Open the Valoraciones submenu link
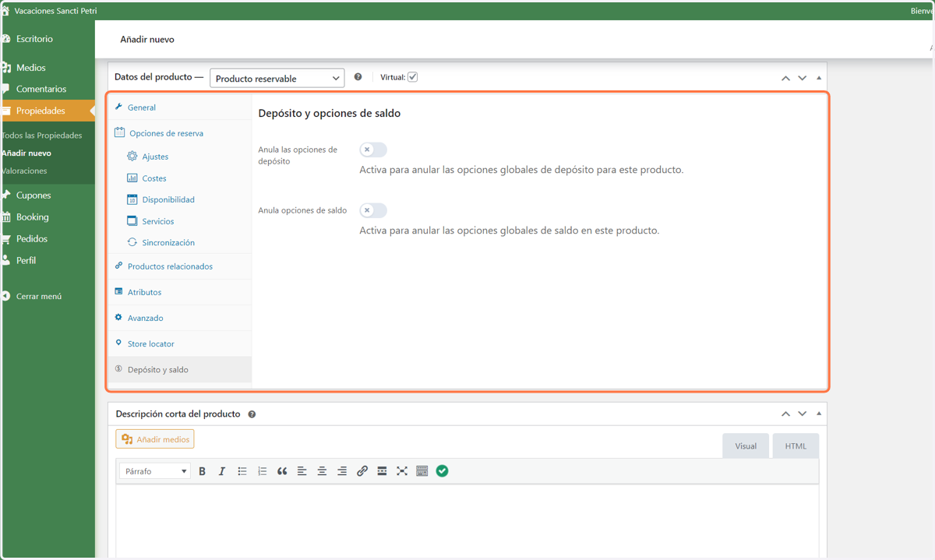Screen dimensions: 935x560 24,171
